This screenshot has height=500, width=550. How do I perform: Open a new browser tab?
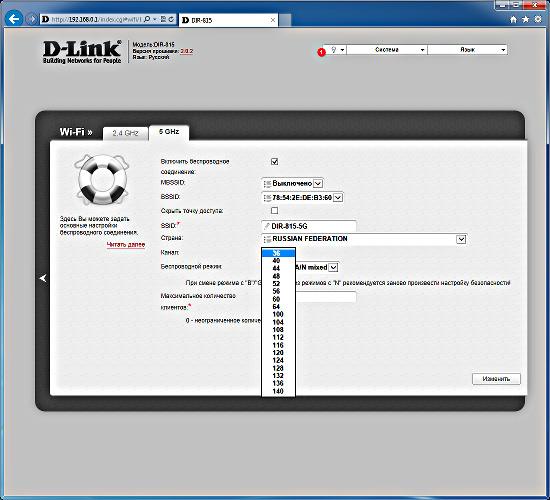285,20
